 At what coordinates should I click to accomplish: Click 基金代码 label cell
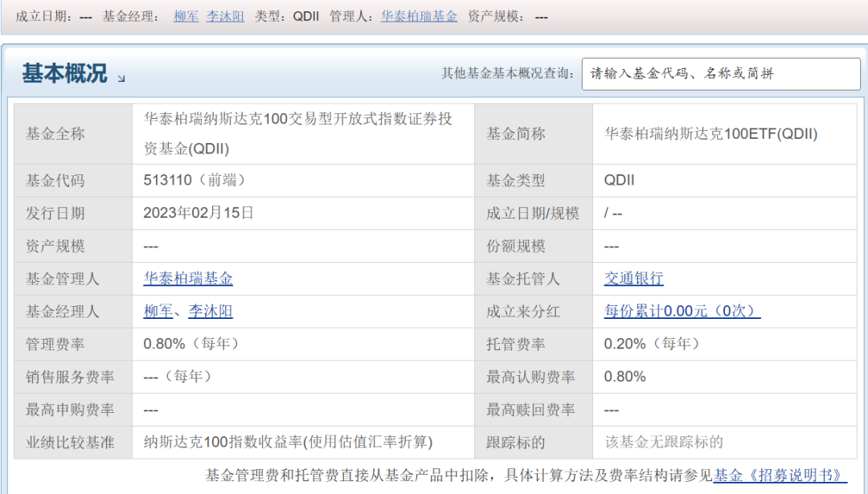point(73,181)
